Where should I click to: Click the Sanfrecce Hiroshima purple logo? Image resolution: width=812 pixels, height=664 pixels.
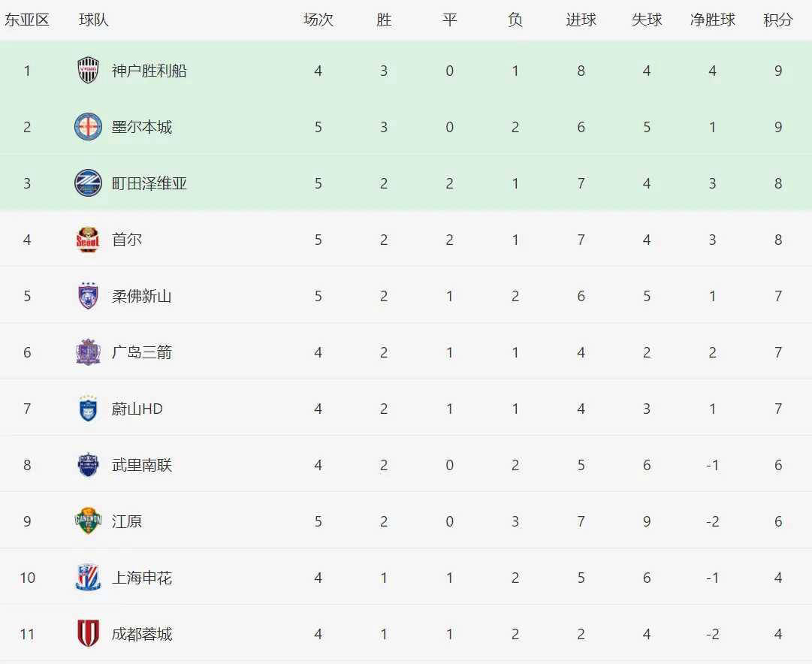tap(88, 352)
